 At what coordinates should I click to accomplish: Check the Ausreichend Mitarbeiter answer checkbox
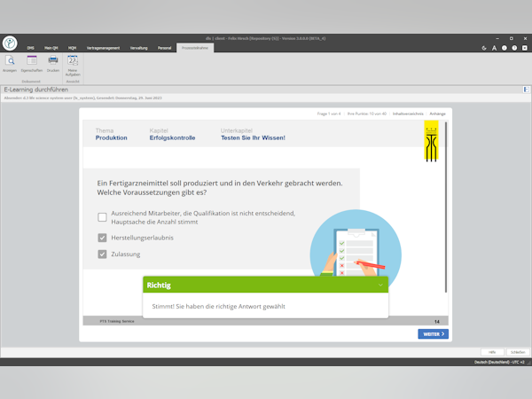point(102,217)
